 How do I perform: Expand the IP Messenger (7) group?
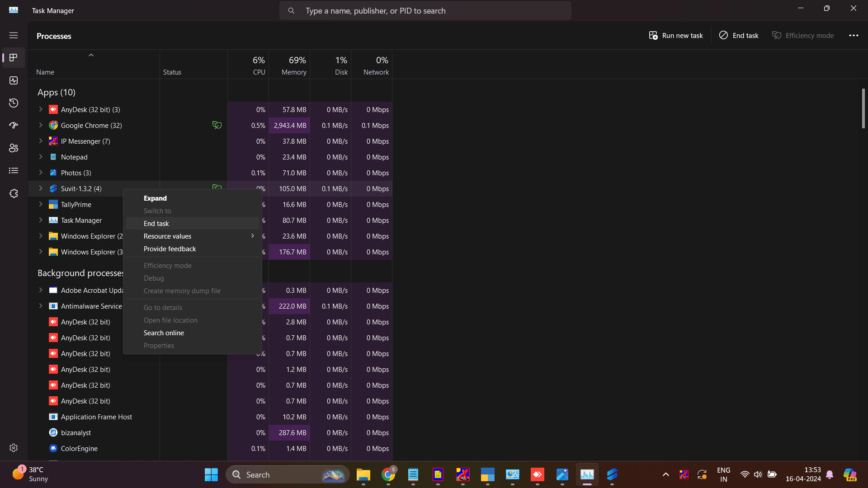click(x=41, y=141)
